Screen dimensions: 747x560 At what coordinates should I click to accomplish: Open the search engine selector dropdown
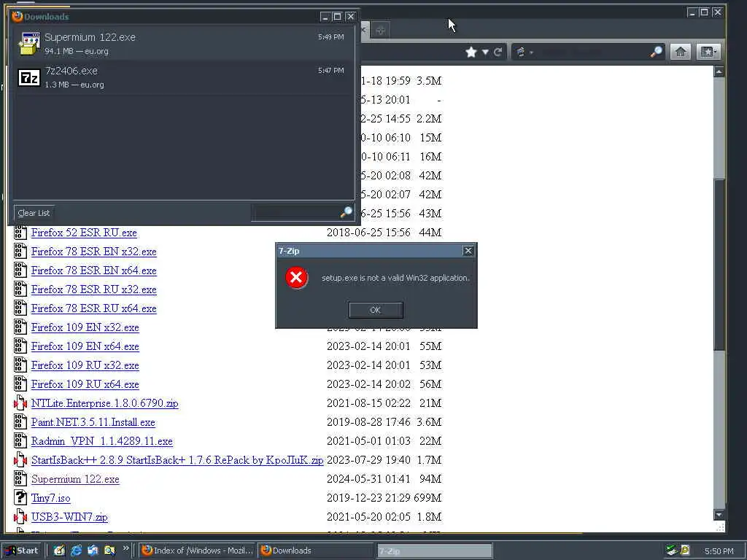pyautogui.click(x=525, y=52)
